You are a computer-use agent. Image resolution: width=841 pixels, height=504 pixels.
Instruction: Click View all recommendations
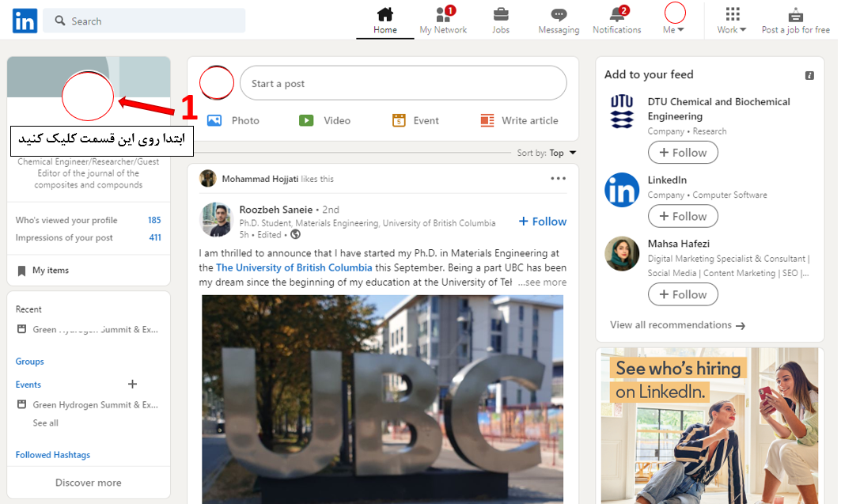[x=677, y=325]
